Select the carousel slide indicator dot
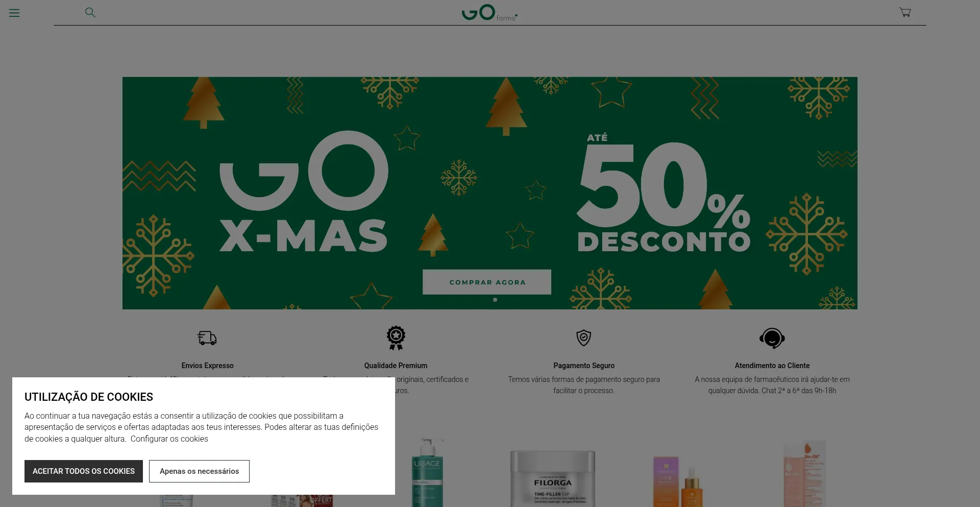The height and width of the screenshot is (507, 980). click(495, 300)
